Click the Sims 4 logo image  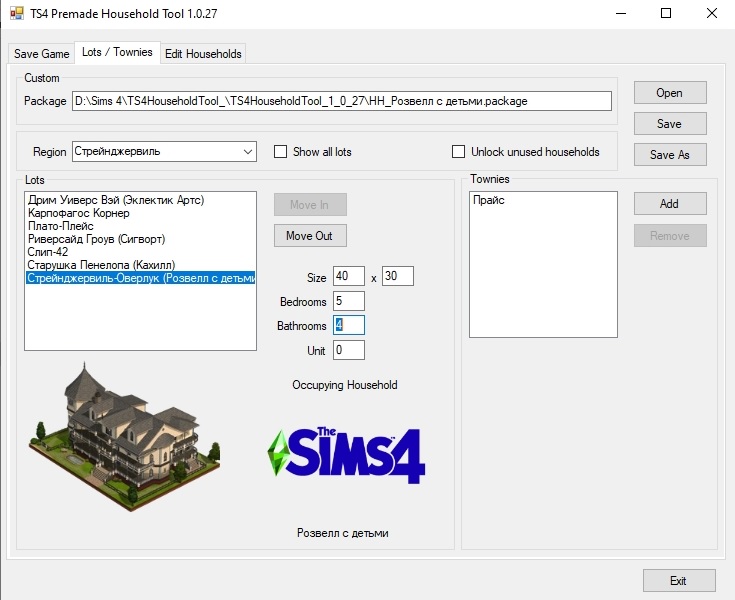pos(345,456)
